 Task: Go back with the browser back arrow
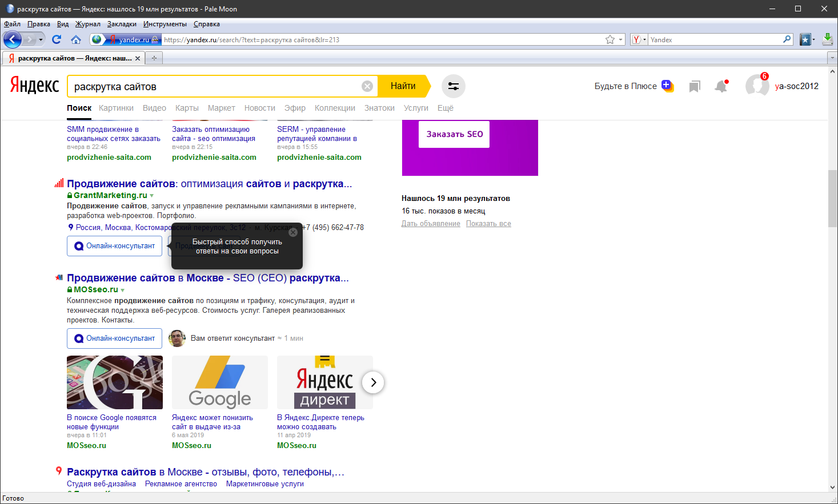click(12, 39)
